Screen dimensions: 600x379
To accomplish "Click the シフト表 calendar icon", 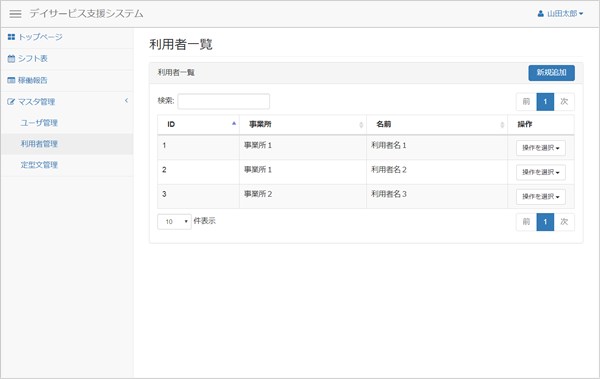I will point(11,59).
